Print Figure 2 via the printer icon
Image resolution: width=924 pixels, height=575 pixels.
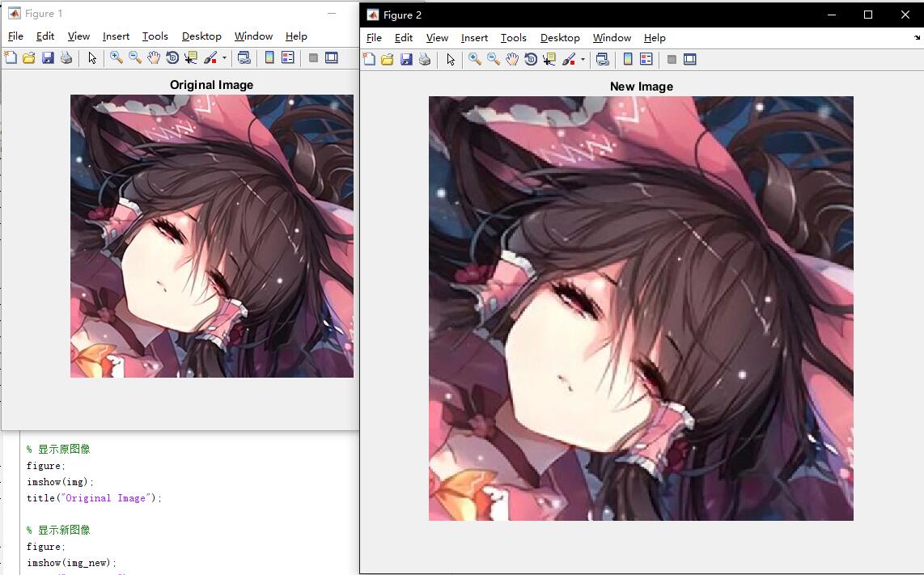pos(424,59)
